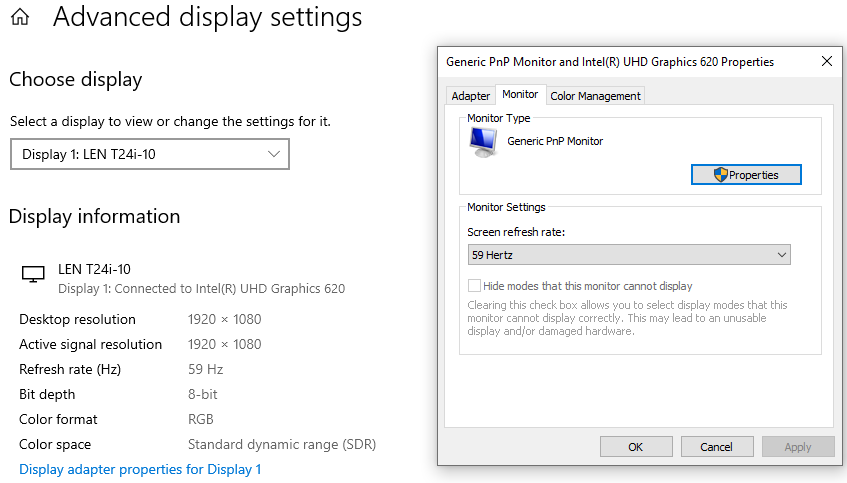Open the Display 1: LEN T24i-10 dropdown
Screen dimensions: 847x483
(x=149, y=154)
